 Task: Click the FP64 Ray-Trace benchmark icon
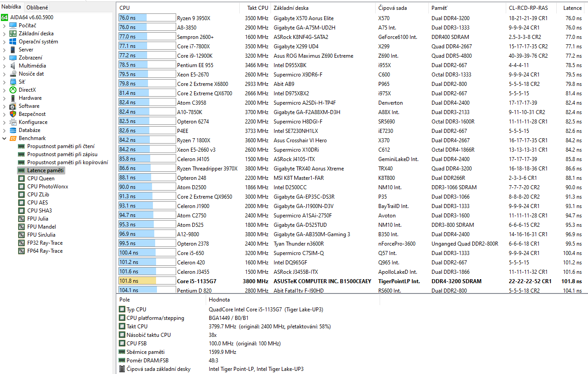click(x=21, y=251)
